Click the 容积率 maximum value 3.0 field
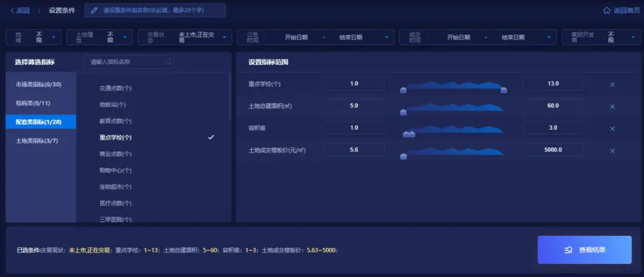 click(x=553, y=127)
